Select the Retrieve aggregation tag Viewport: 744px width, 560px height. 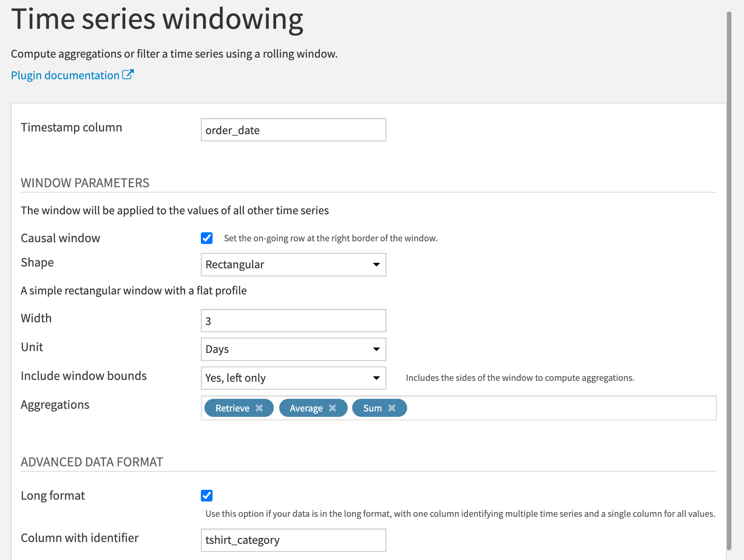click(232, 408)
